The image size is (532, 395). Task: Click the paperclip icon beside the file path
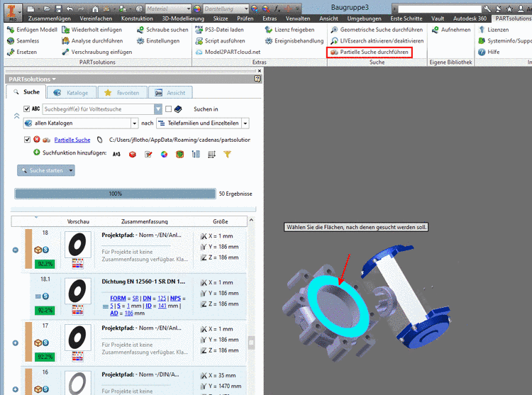(x=100, y=140)
